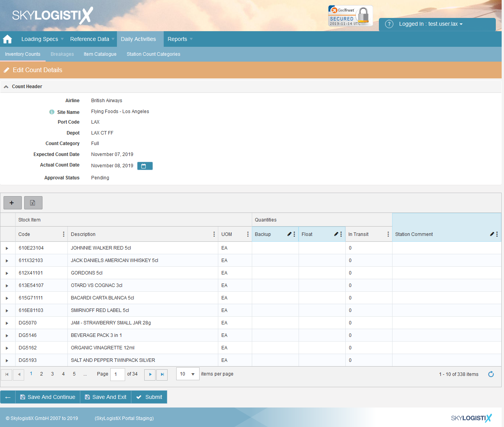The image size is (504, 427).
Task: Click the page number input field
Action: pyautogui.click(x=117, y=374)
